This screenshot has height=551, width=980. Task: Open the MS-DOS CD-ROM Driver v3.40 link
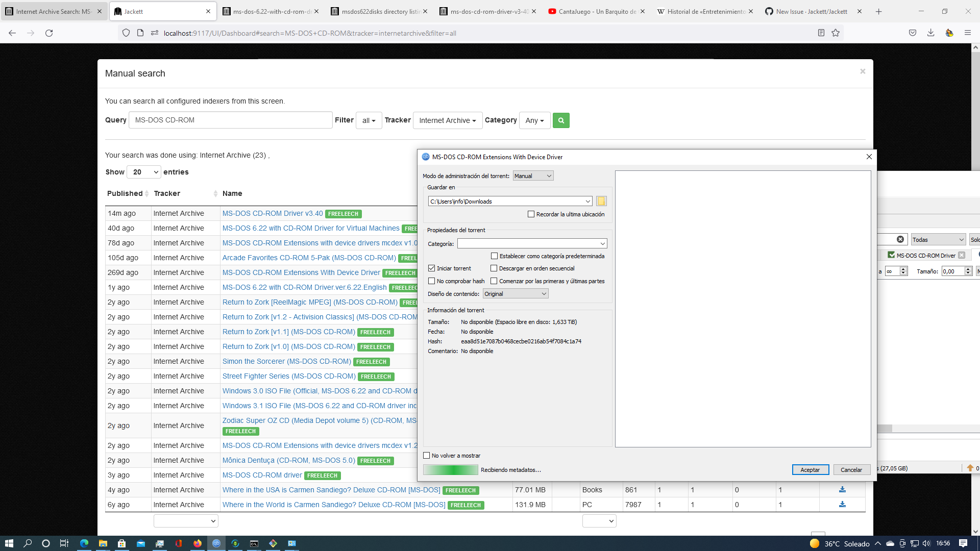[273, 213]
